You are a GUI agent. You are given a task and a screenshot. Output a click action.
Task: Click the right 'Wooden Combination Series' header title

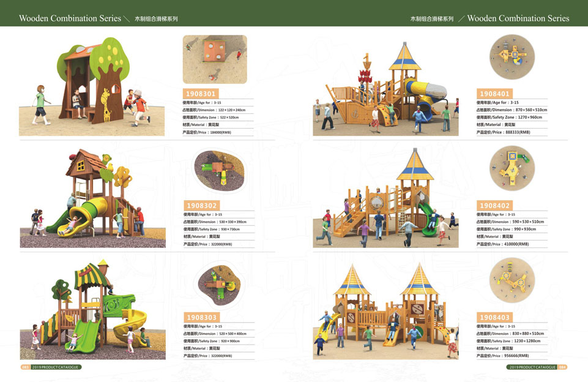tap(518, 18)
